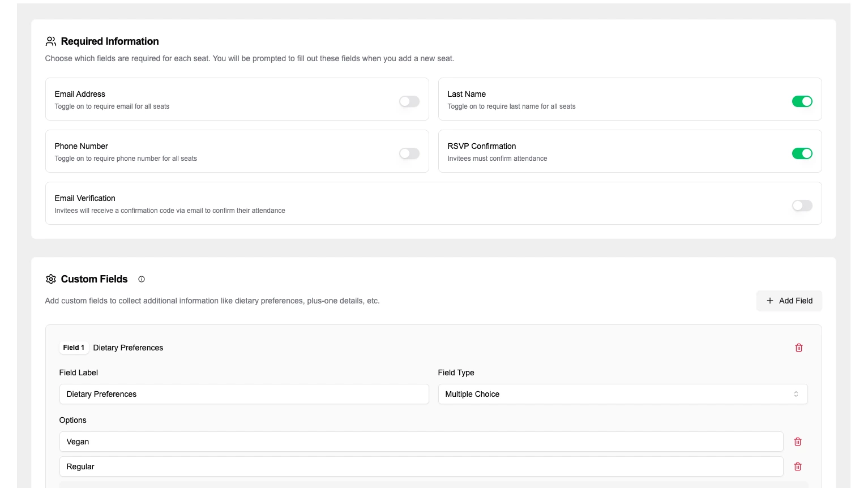This screenshot has width=868, height=488.
Task: Remove the Vegan option via trash icon
Action: [x=797, y=442]
